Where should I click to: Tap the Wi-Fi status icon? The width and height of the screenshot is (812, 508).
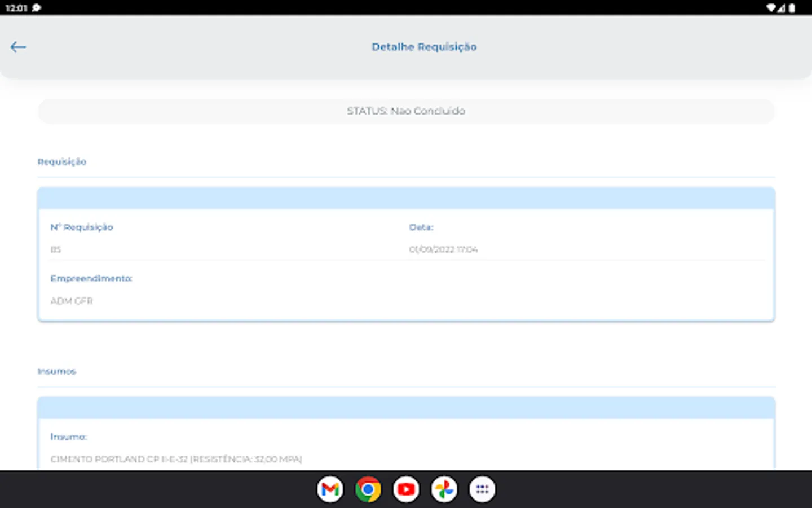point(771,8)
